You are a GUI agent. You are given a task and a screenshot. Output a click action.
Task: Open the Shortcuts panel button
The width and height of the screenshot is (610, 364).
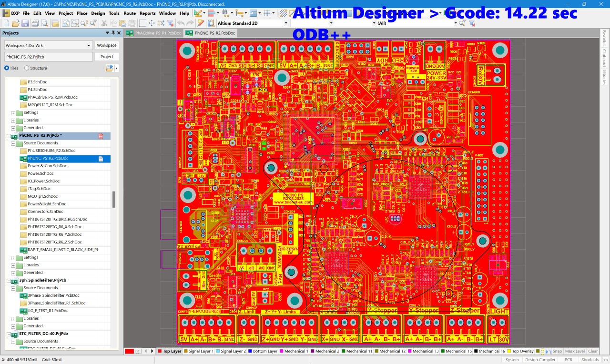[x=590, y=360]
